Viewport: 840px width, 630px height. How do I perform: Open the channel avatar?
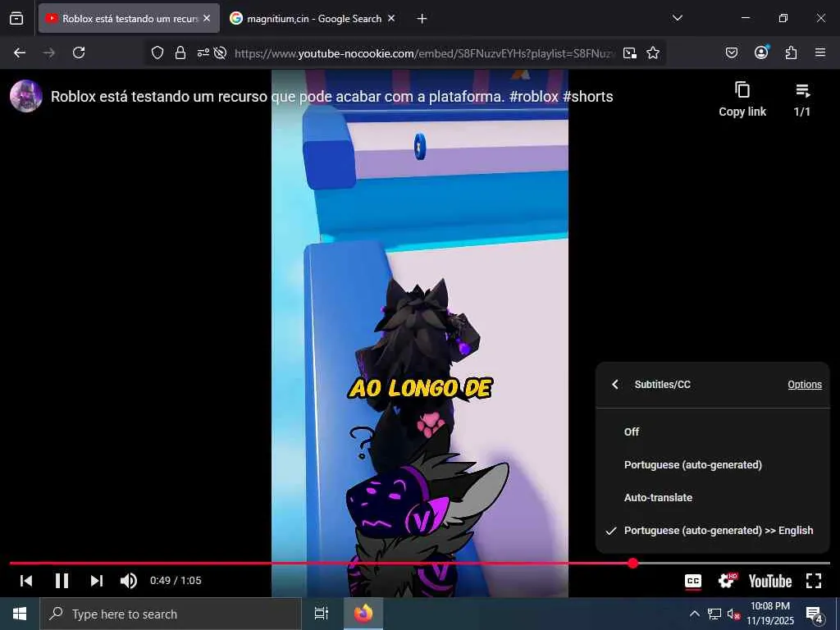tap(26, 96)
